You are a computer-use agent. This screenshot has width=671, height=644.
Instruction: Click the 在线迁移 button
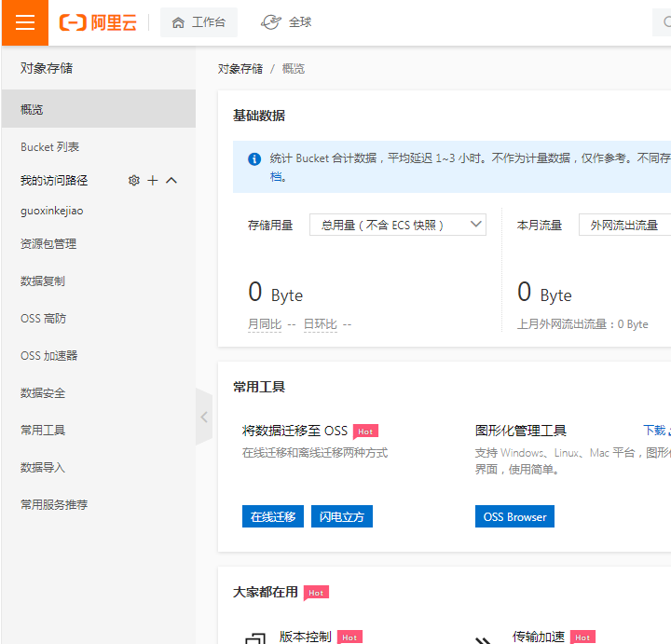[x=273, y=516]
